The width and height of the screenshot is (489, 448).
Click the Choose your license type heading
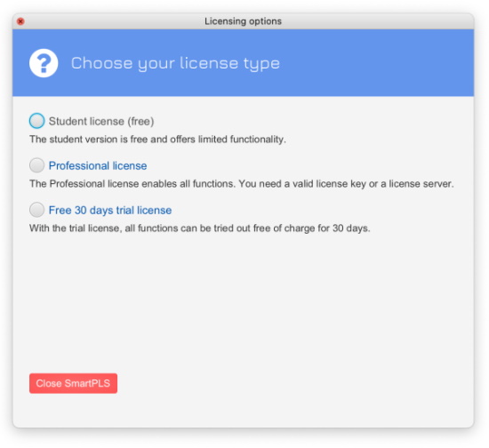click(x=175, y=63)
